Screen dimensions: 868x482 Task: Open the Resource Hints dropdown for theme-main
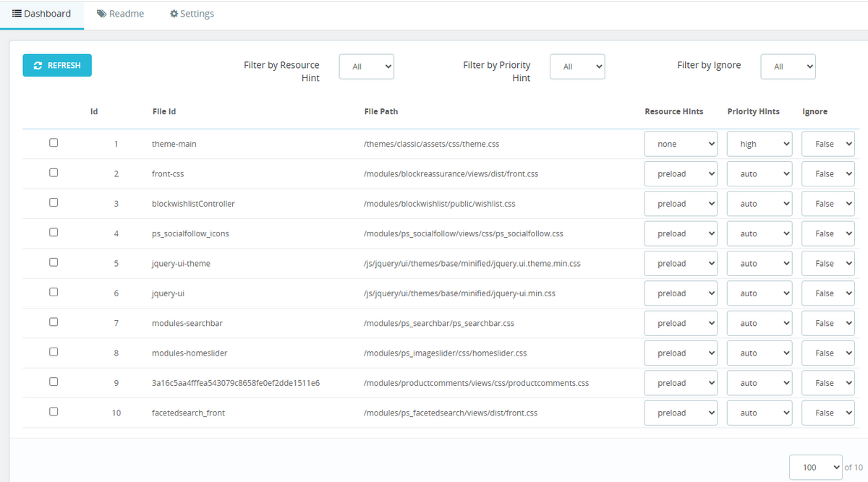click(x=680, y=143)
